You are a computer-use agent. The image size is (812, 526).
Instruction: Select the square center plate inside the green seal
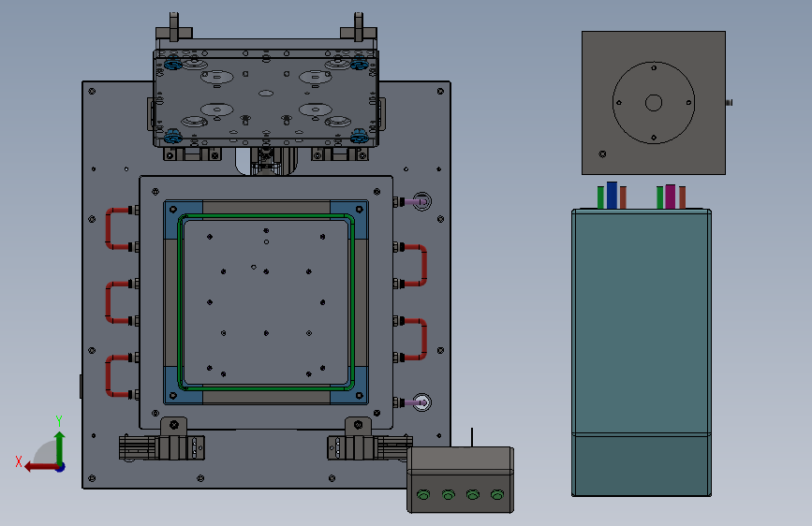point(266,301)
